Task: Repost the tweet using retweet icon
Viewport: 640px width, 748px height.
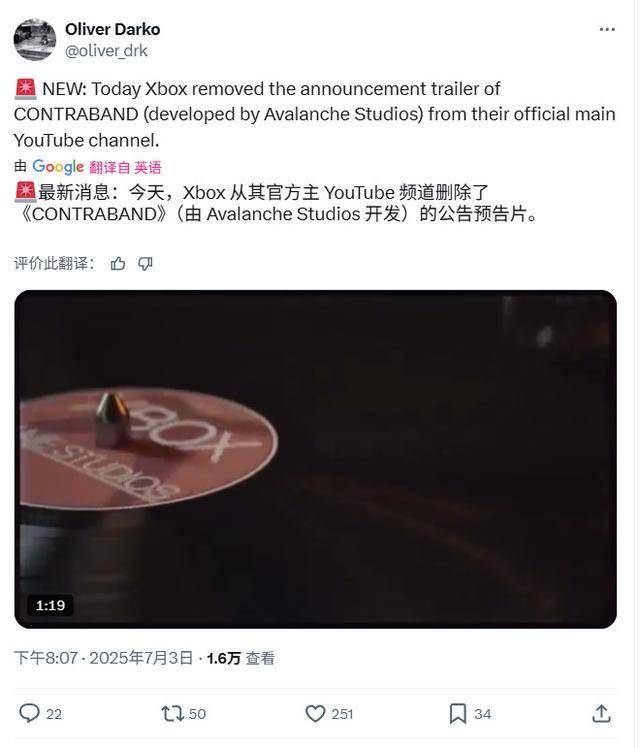Action: coord(172,714)
